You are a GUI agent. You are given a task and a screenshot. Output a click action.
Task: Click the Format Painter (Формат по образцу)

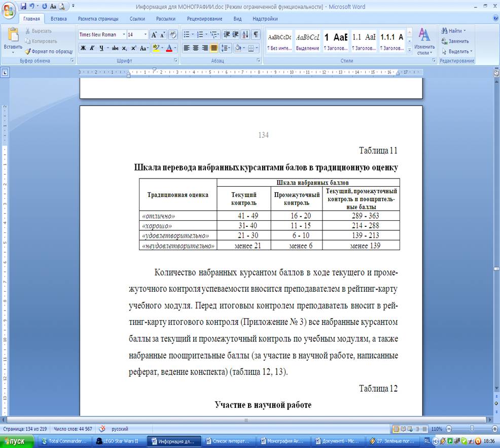[x=49, y=51]
